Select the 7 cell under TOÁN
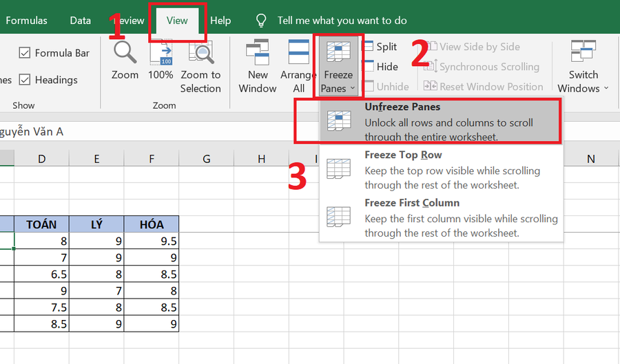This screenshot has width=620, height=364. coord(41,257)
